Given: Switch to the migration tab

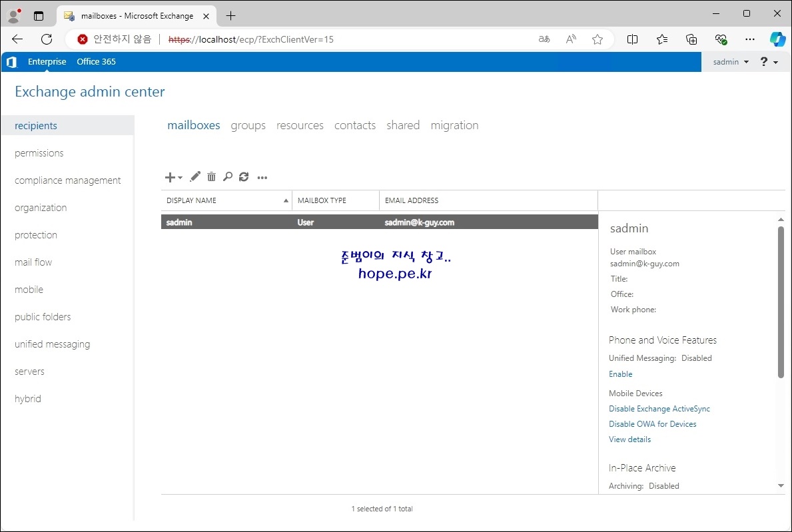Looking at the screenshot, I should point(454,125).
